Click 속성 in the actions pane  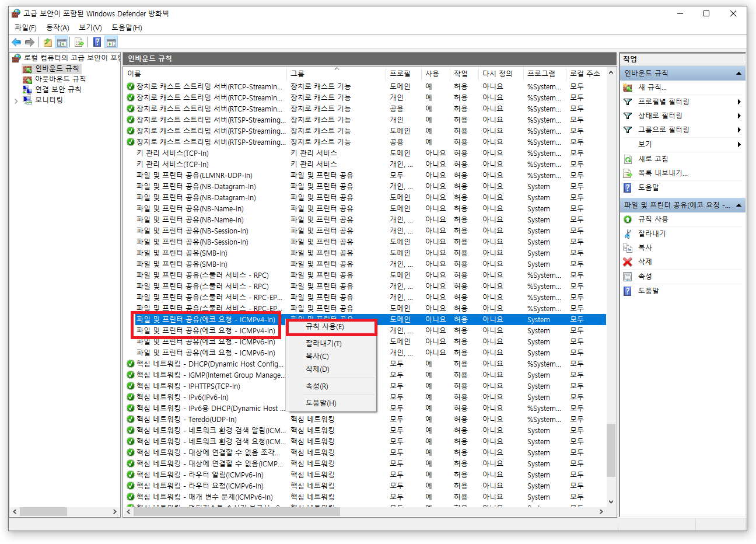tap(645, 276)
